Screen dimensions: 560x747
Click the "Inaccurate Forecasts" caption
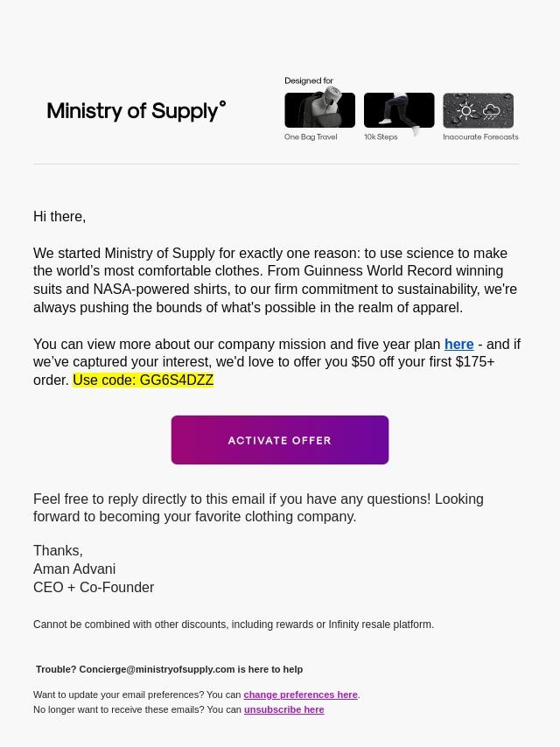point(480,137)
